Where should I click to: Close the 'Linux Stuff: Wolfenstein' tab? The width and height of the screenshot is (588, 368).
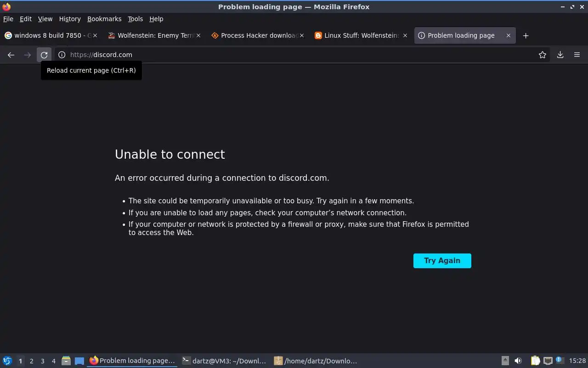(405, 35)
